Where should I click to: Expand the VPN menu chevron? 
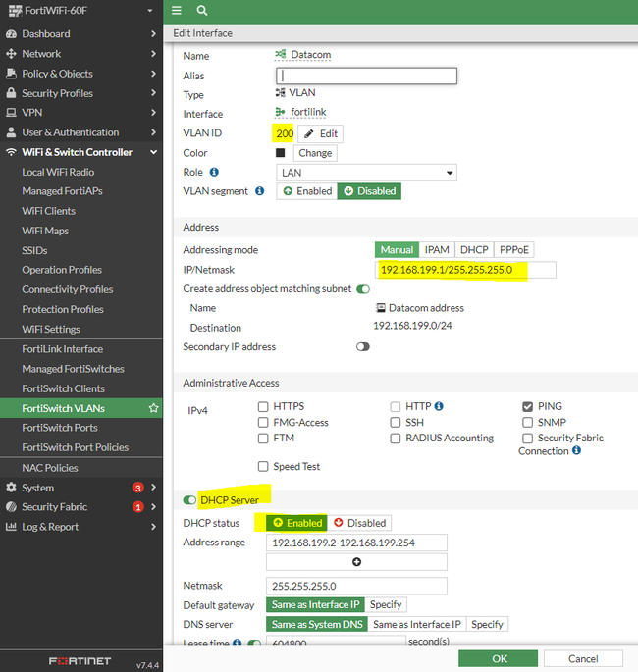[x=153, y=113]
